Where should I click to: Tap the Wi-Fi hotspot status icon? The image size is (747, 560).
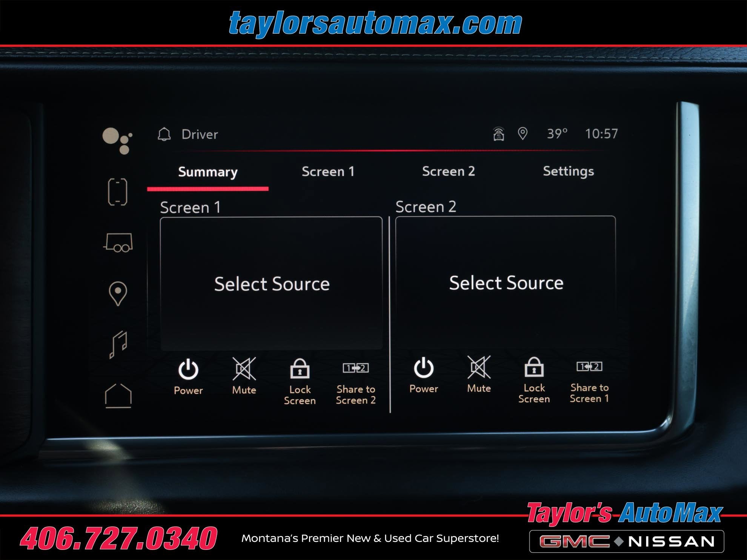499,134
